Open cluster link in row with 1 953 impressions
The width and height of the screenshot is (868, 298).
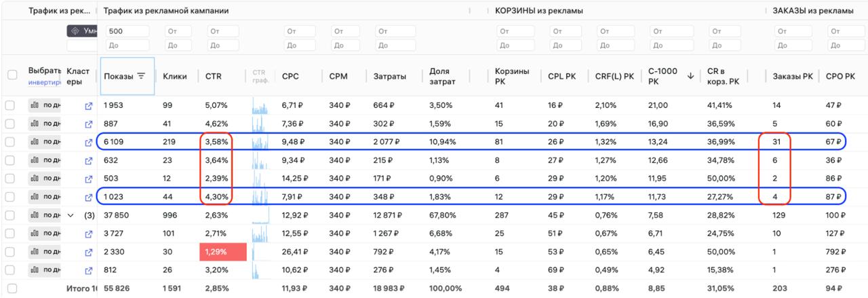click(88, 106)
